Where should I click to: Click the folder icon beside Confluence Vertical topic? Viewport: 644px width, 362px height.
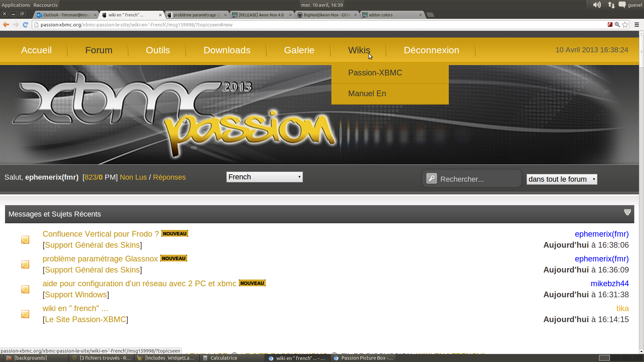pyautogui.click(x=25, y=240)
